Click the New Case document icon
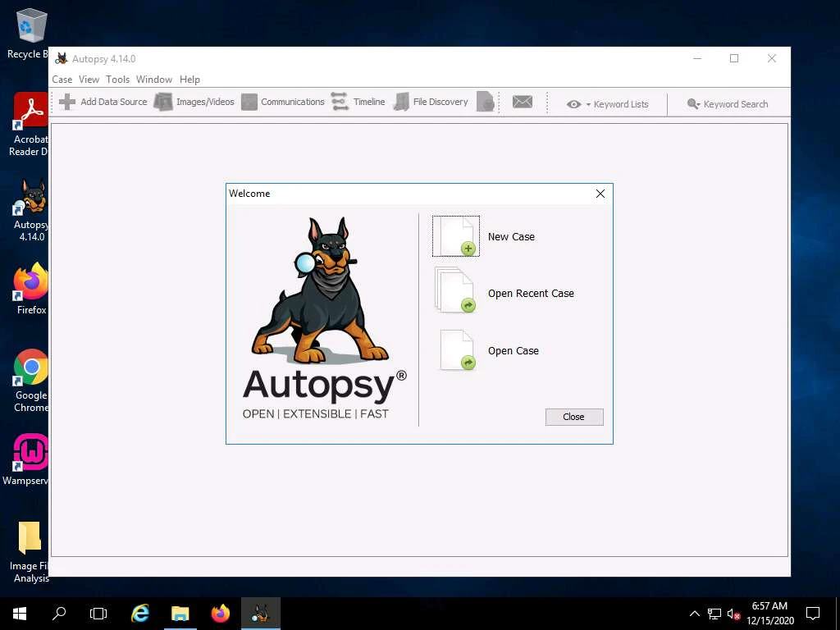The height and width of the screenshot is (630, 840). tap(456, 236)
